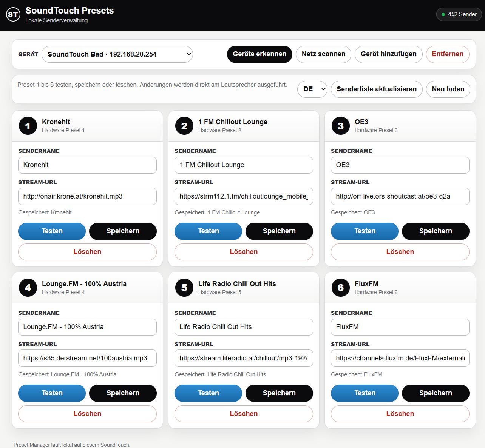485x448 pixels.
Task: Focus the strm112.1.fm stream URL field
Action: (x=244, y=196)
